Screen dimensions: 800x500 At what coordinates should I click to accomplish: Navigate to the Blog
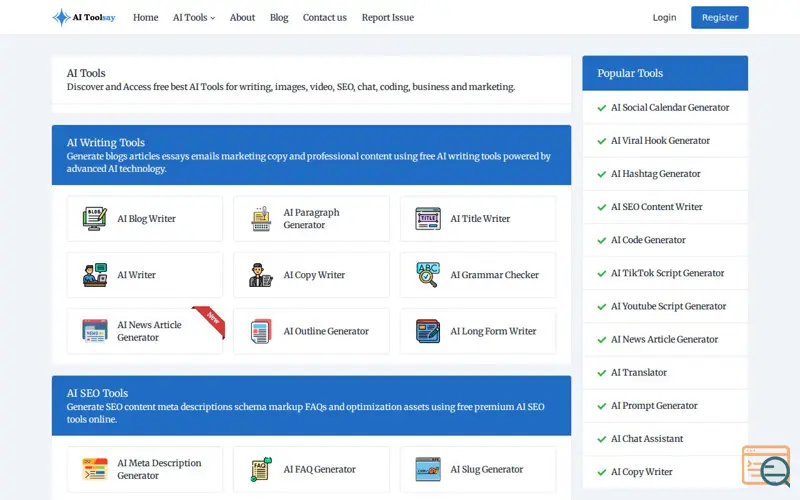coord(279,17)
